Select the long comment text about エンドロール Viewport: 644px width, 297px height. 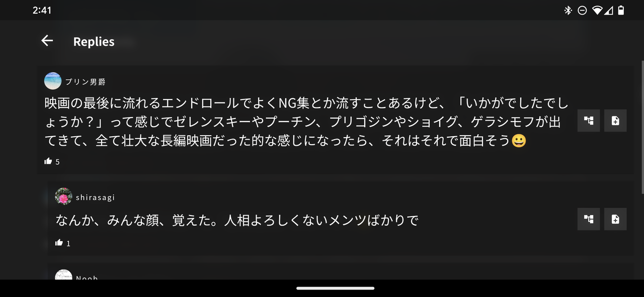pos(306,123)
